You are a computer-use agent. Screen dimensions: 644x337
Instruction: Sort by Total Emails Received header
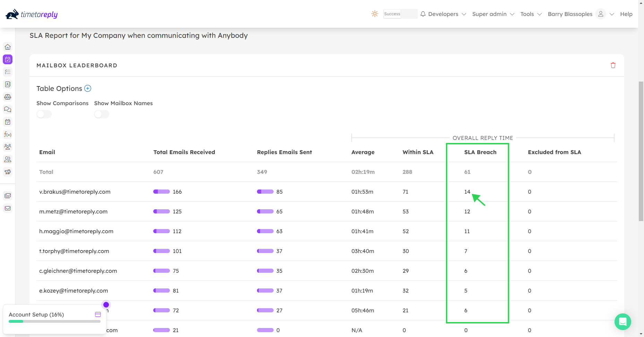point(184,152)
